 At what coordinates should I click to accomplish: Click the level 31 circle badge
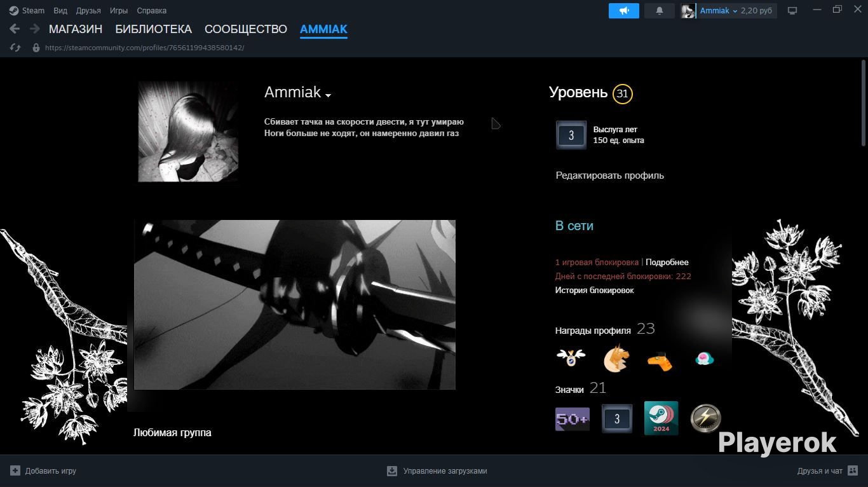[623, 94]
